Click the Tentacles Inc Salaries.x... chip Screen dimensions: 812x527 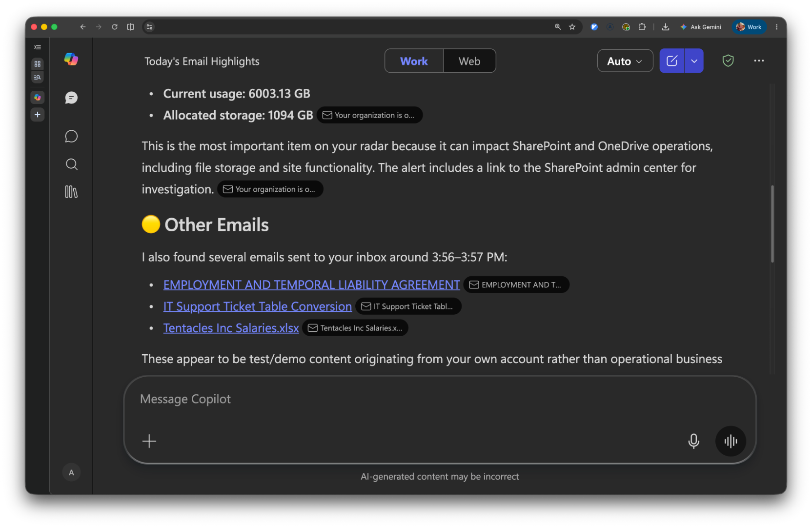coord(355,328)
